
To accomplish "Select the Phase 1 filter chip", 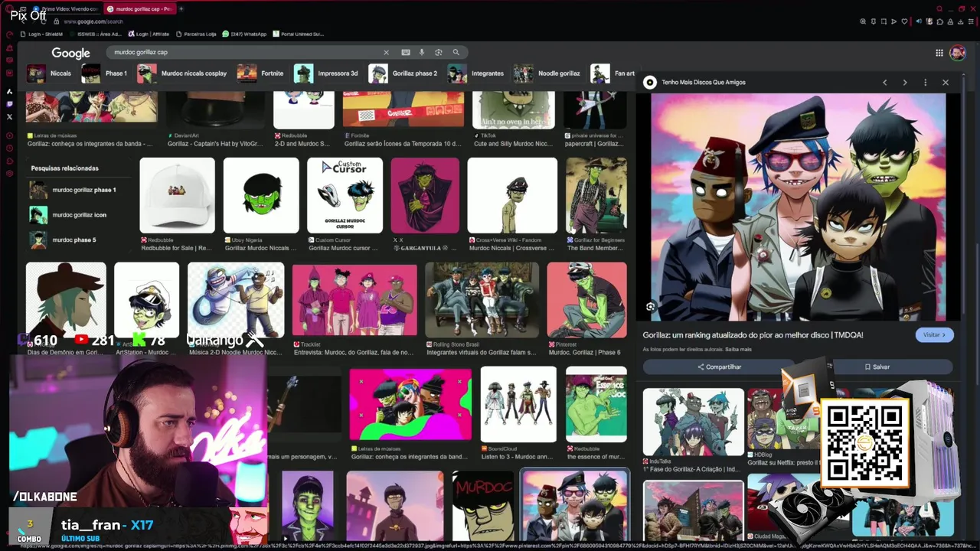I will pos(105,73).
